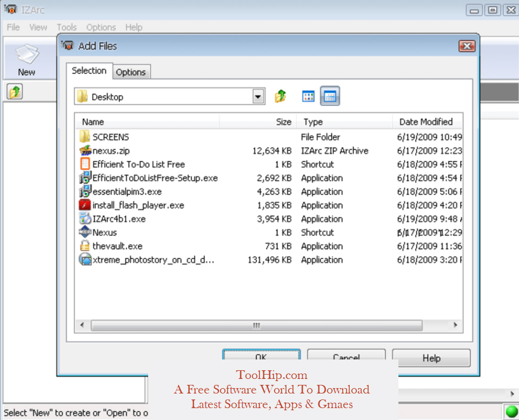
Task: Select the file named IZArc4b1.exe
Action: coord(119,219)
